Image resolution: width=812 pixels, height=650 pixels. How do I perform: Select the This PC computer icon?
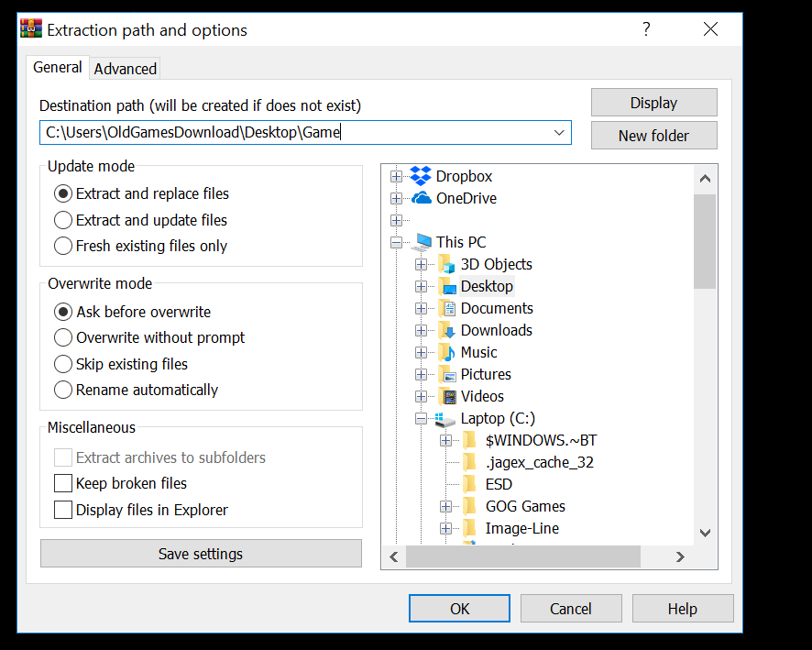click(422, 242)
